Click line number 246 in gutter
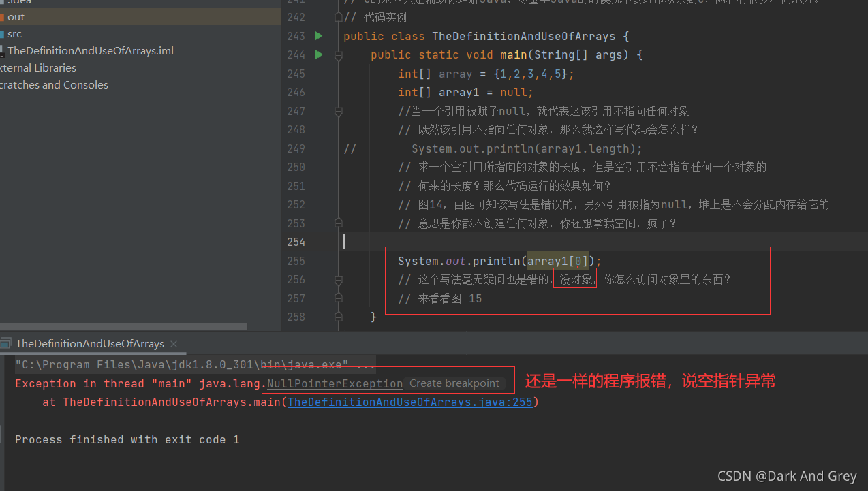868x491 pixels. [x=296, y=93]
